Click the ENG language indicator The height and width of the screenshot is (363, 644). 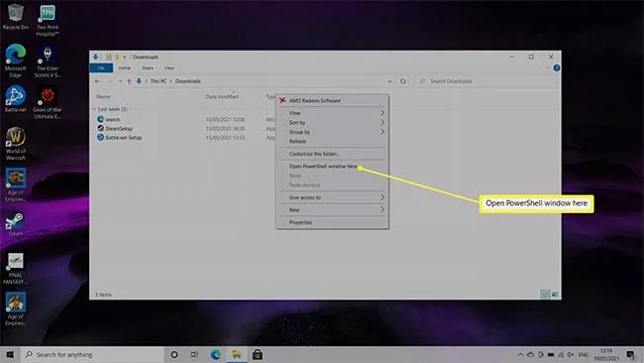click(x=584, y=354)
